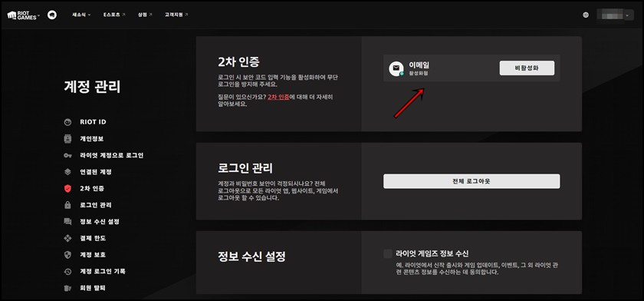Open the red 2차 인증 help link

tap(278, 97)
